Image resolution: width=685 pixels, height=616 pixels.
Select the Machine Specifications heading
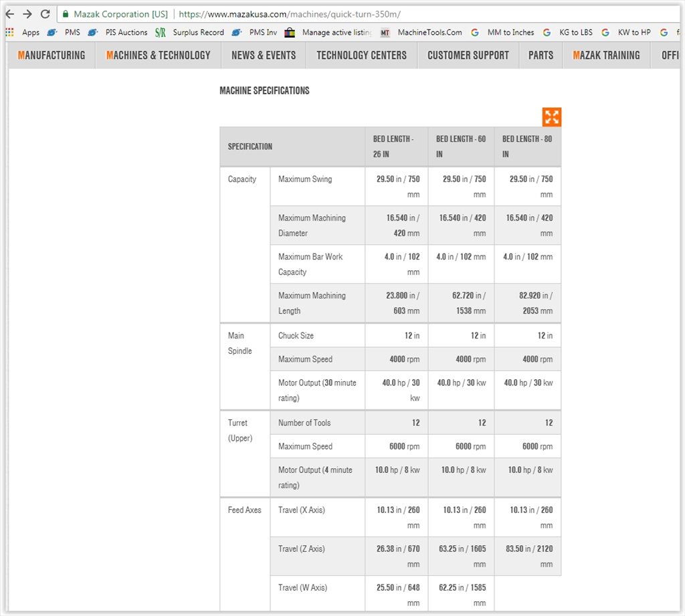tap(264, 90)
